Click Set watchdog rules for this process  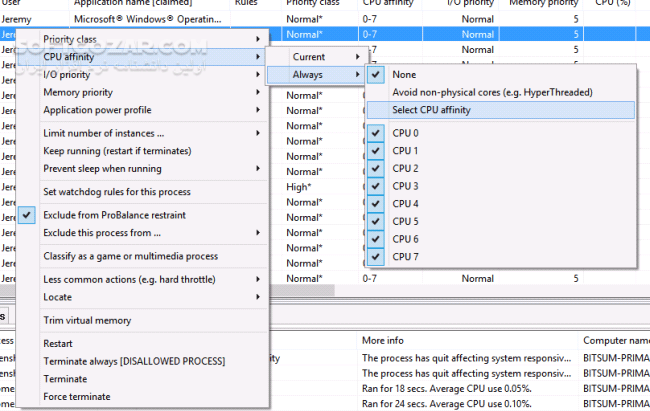[116, 192]
